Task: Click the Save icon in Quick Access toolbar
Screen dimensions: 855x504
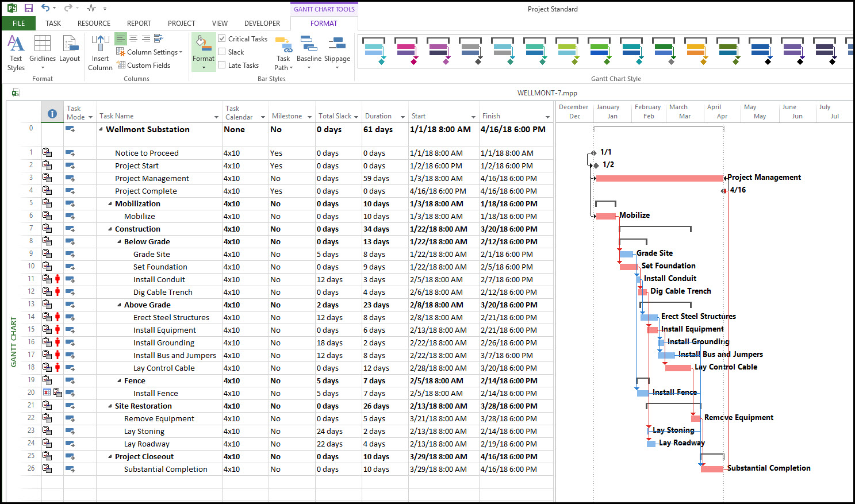Action: (28, 7)
